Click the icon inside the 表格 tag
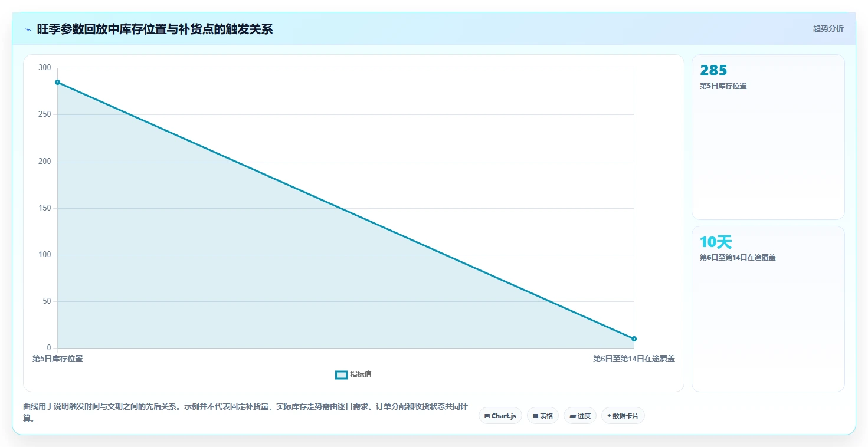This screenshot has height=447, width=868. coord(535,416)
